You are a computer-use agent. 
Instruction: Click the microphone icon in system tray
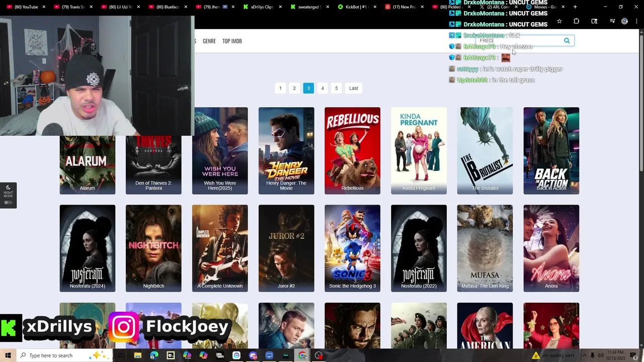[x=592, y=355]
